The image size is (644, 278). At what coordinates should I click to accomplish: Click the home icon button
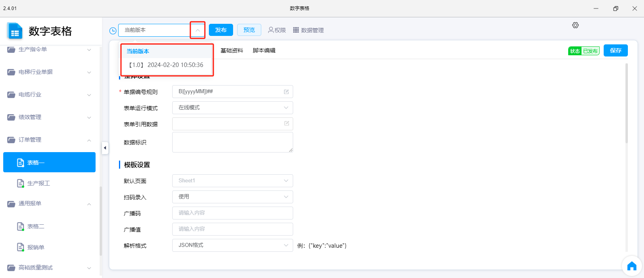tap(631, 266)
